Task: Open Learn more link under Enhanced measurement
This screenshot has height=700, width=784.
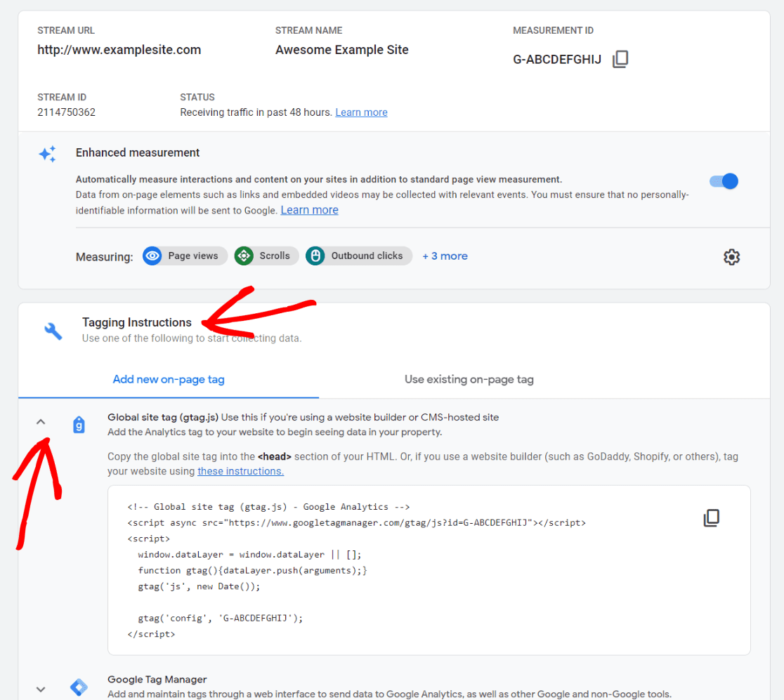Action: (309, 210)
